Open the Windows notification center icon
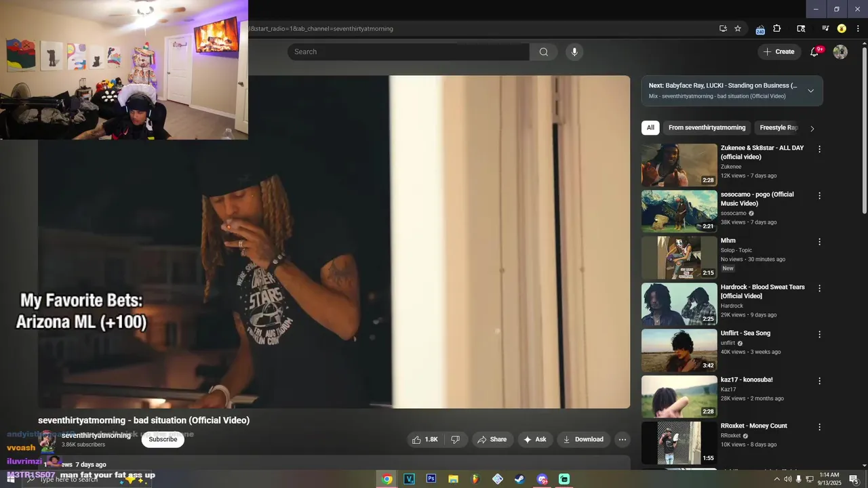The width and height of the screenshot is (868, 488). (854, 479)
